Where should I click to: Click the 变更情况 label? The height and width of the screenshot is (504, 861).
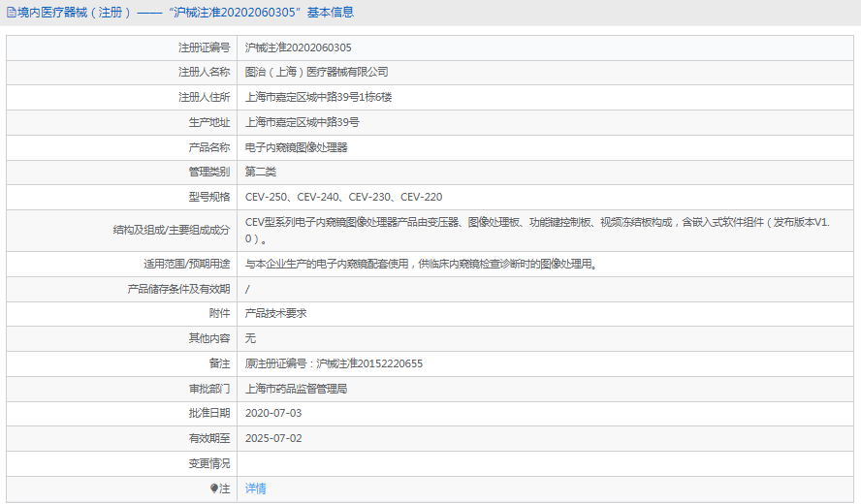pos(209,463)
